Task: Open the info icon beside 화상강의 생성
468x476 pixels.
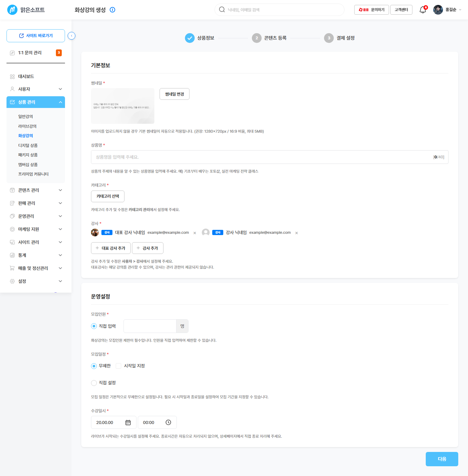Action: click(x=112, y=10)
